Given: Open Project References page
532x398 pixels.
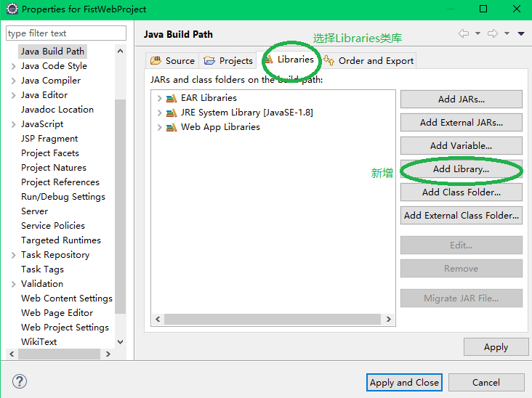Looking at the screenshot, I should point(60,182).
